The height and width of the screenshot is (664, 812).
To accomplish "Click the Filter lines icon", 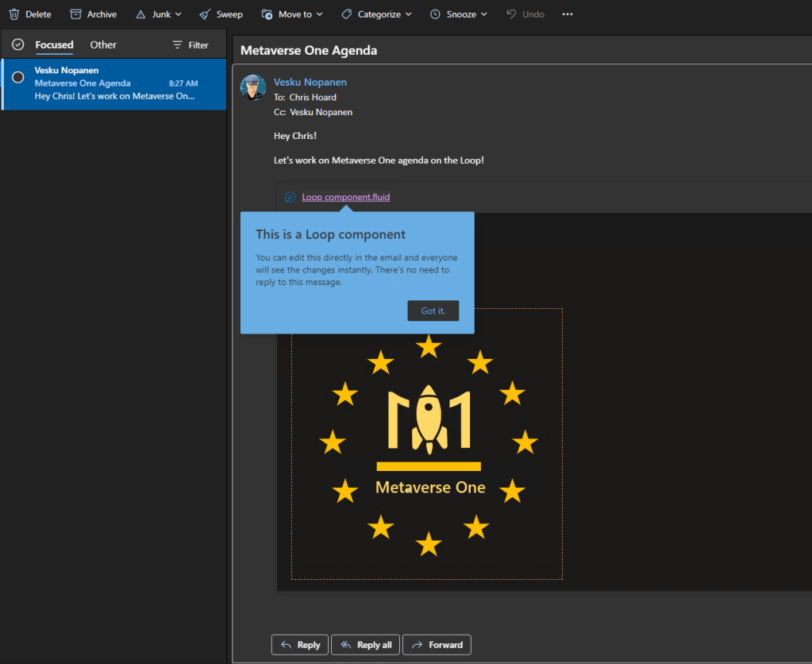I will (177, 45).
